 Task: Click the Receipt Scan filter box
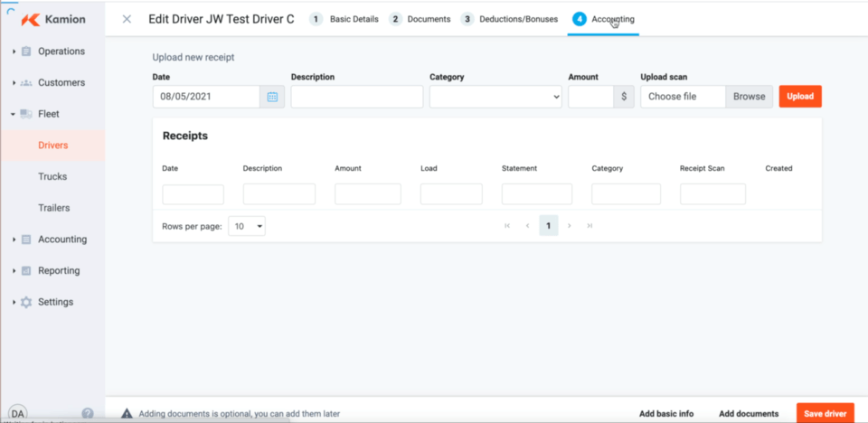tap(713, 194)
